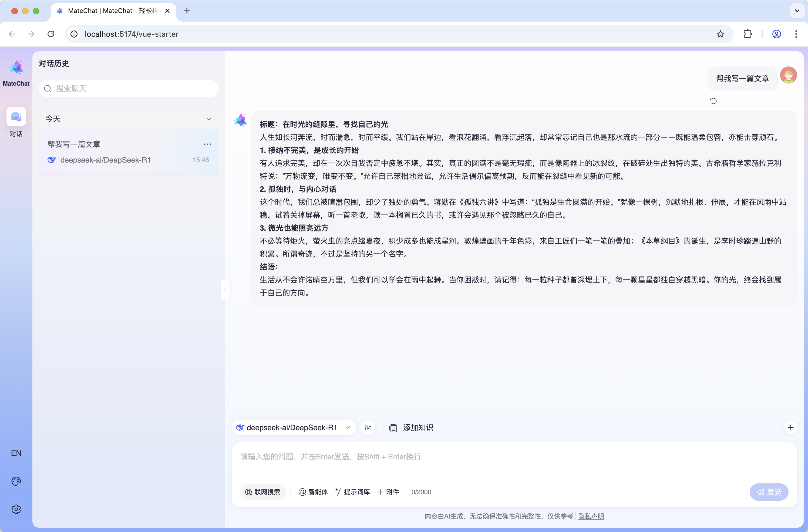The width and height of the screenshot is (808, 532).
Task: Select the 对话 sidebar icon
Action: coord(16,116)
